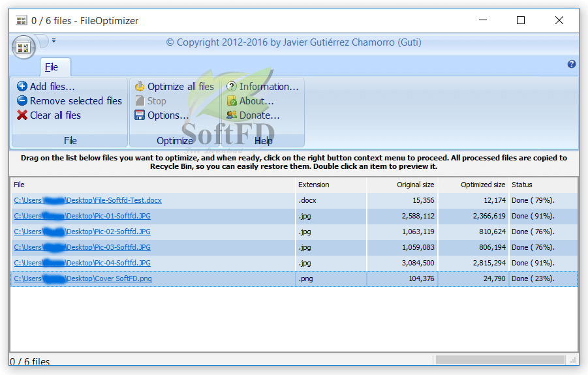Open the round application menu button
588x375 pixels.
click(x=23, y=48)
